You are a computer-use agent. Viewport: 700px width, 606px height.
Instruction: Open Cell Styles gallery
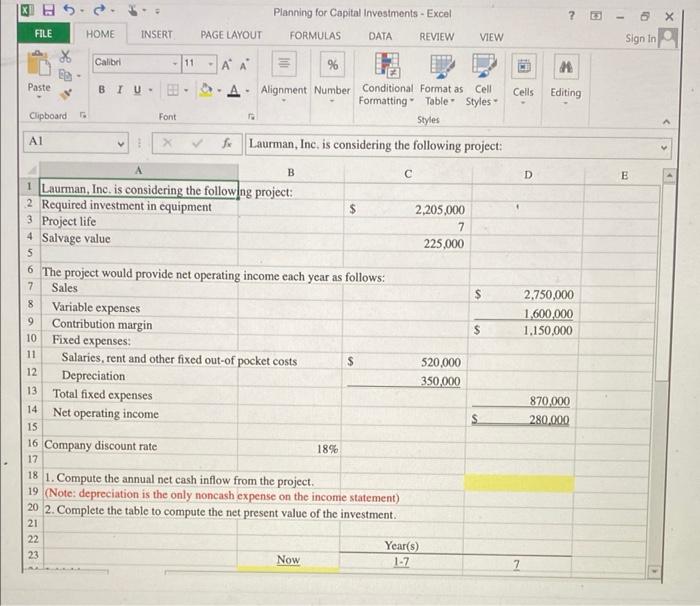point(483,80)
